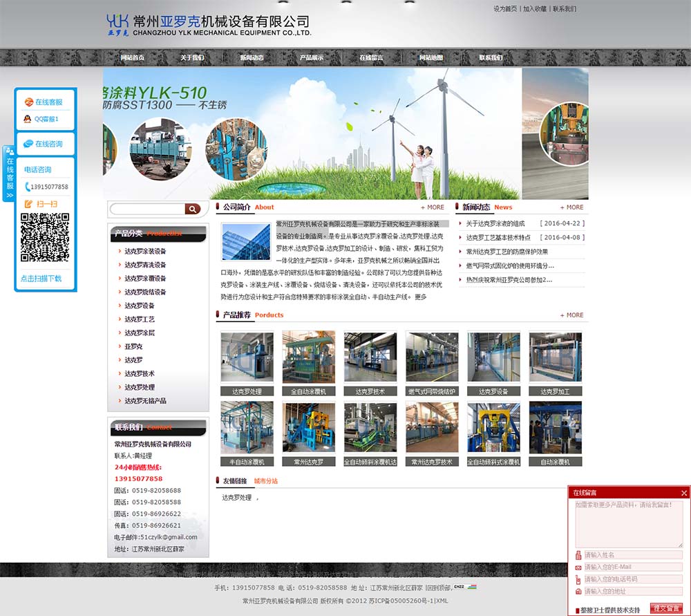691x616 pixels.
Task: Click the 加入收藏 top link
Action: [x=535, y=9]
